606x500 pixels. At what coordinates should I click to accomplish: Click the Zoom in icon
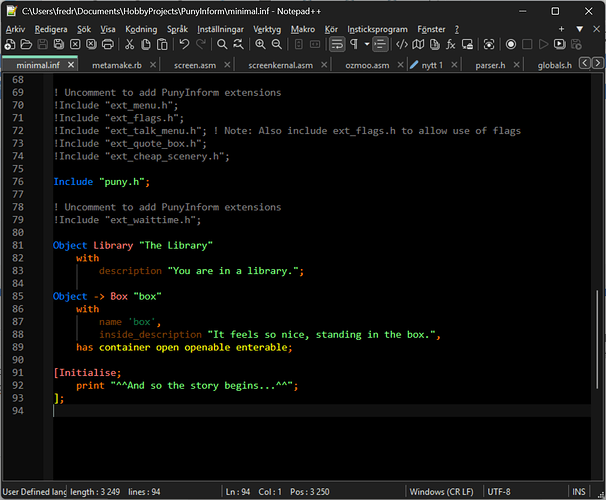(x=261, y=44)
